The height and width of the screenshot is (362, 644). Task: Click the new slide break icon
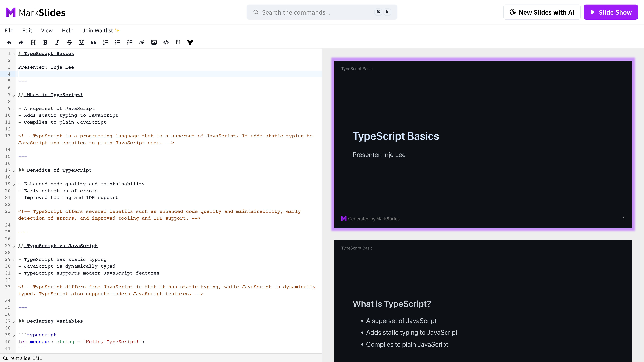click(178, 42)
